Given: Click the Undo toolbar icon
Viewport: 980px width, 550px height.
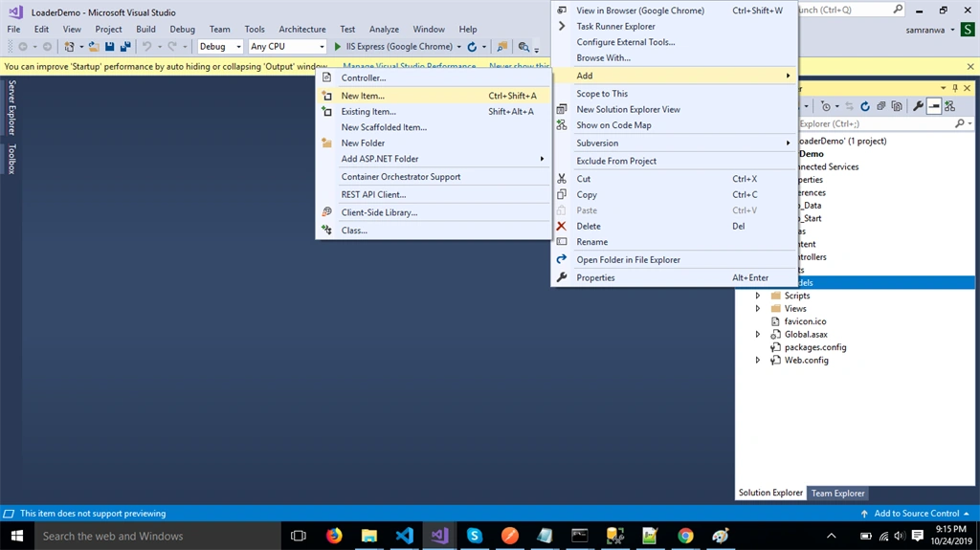Looking at the screenshot, I should [x=146, y=47].
